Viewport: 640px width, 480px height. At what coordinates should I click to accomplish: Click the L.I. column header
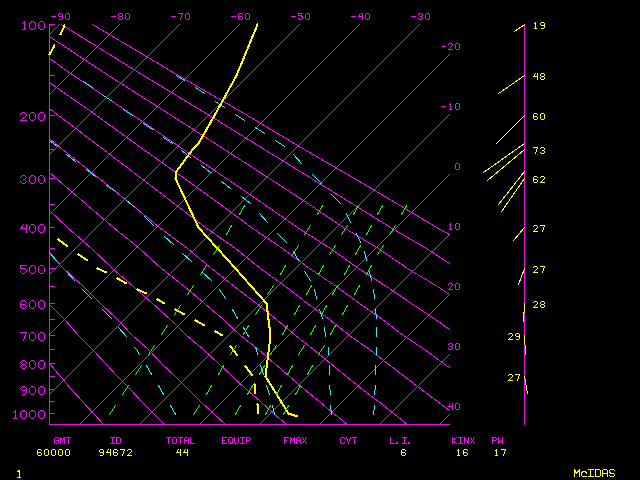click(x=400, y=440)
